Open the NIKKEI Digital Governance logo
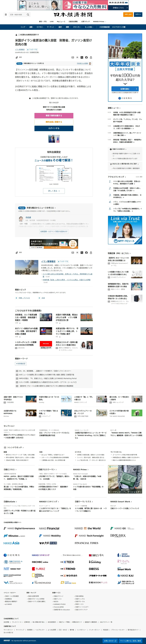The height and width of the screenshot is (644, 146). tap(19, 529)
